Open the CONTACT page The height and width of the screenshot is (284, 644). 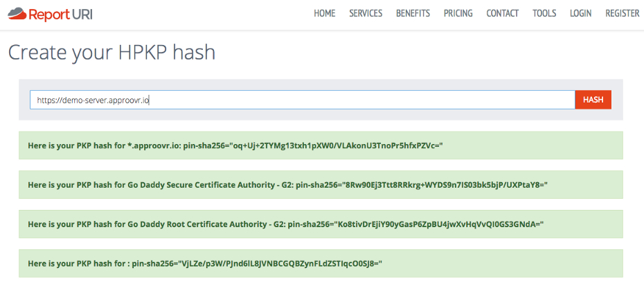[503, 13]
